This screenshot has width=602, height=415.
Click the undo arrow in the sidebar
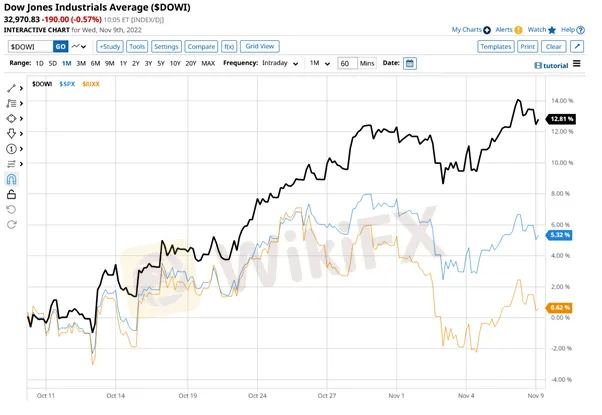pos(11,209)
